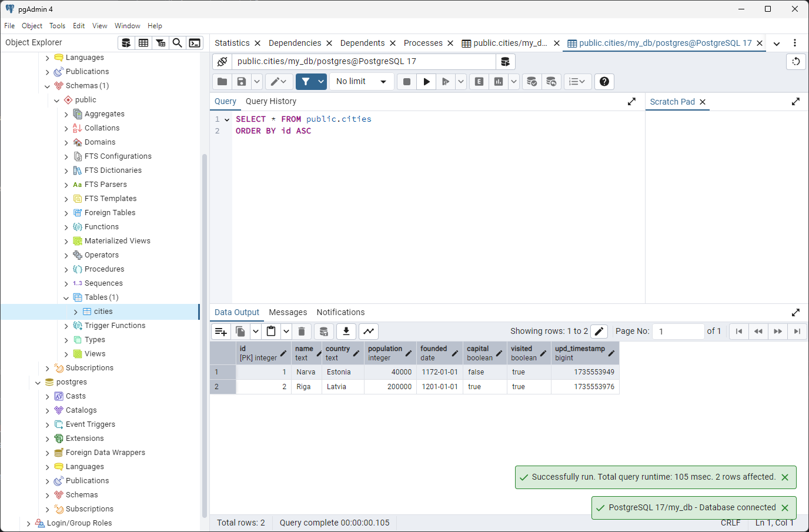Click the Page No input field
This screenshot has height=532, width=809.
click(679, 332)
